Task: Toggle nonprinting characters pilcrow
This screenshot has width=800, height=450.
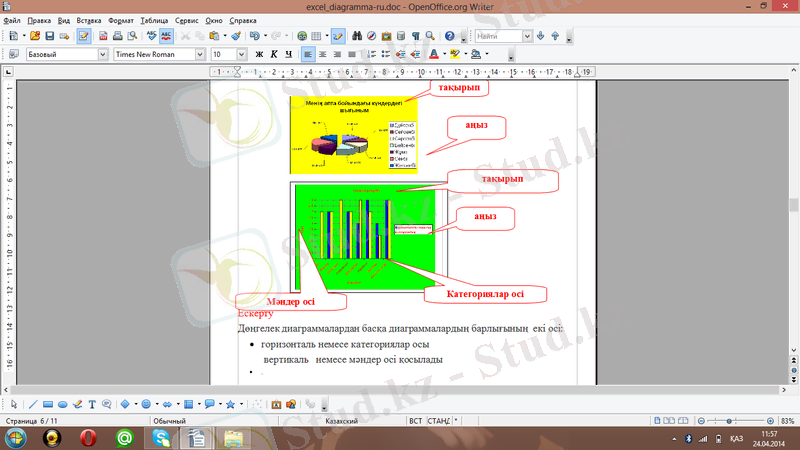Action: point(415,36)
